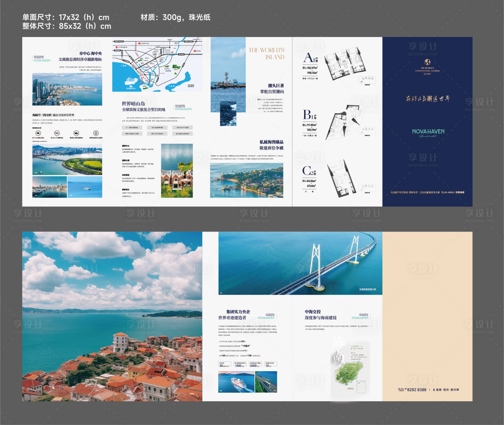Click the 8282 8388 phone number
This screenshot has height=425, width=504.
(x=416, y=389)
